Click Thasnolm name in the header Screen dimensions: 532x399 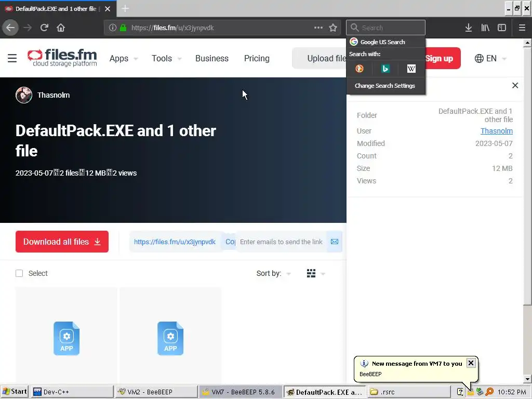click(x=54, y=95)
